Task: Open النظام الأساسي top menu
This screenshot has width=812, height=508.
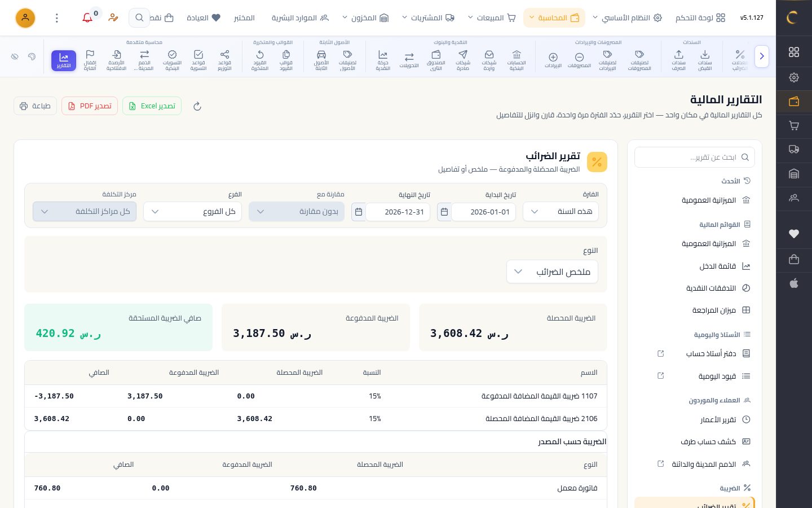Action: (x=627, y=18)
